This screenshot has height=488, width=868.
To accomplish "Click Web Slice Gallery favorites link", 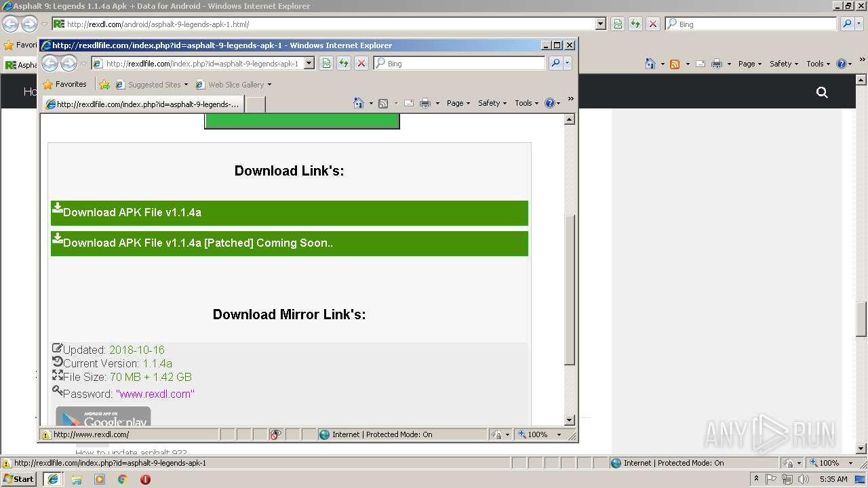I will click(229, 85).
